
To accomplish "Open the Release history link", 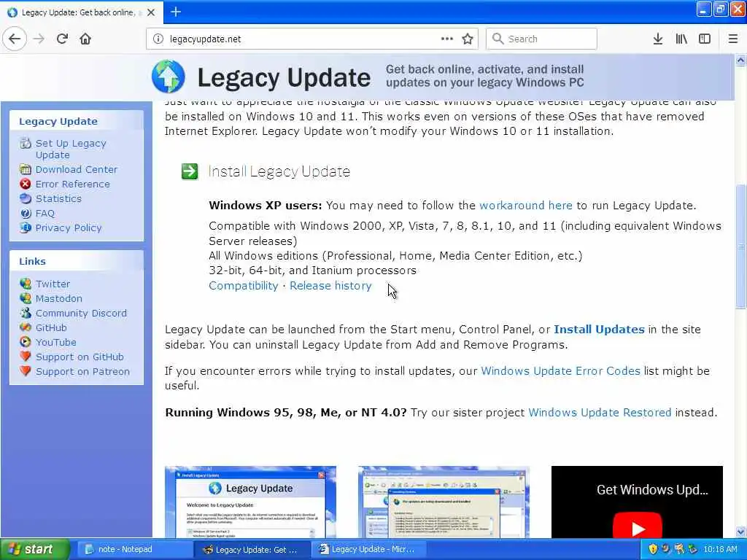I will coord(330,286).
